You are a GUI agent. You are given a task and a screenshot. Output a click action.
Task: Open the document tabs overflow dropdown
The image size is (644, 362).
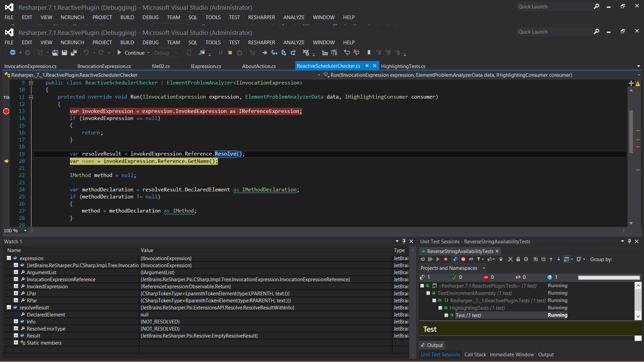coord(639,66)
